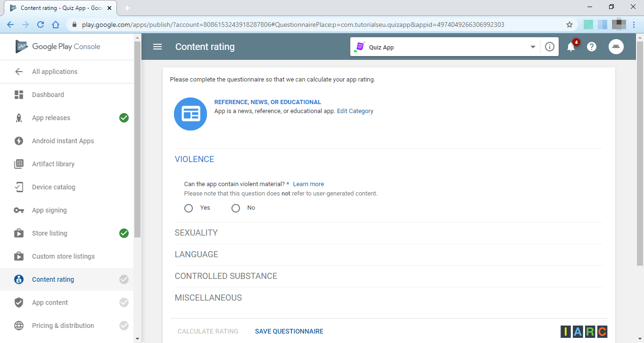This screenshot has height=343, width=644.
Task: Click the SAVE QUESTIONNAIRE button
Action: click(x=289, y=331)
